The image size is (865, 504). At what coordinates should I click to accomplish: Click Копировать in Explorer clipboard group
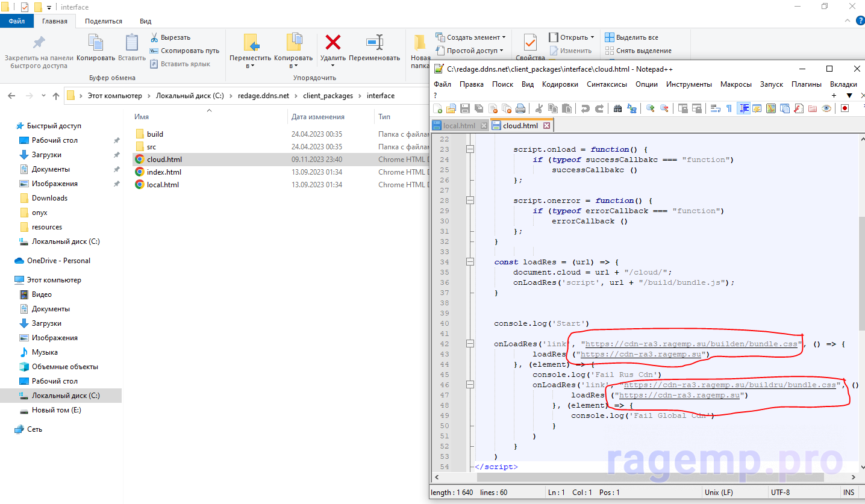tap(96, 47)
